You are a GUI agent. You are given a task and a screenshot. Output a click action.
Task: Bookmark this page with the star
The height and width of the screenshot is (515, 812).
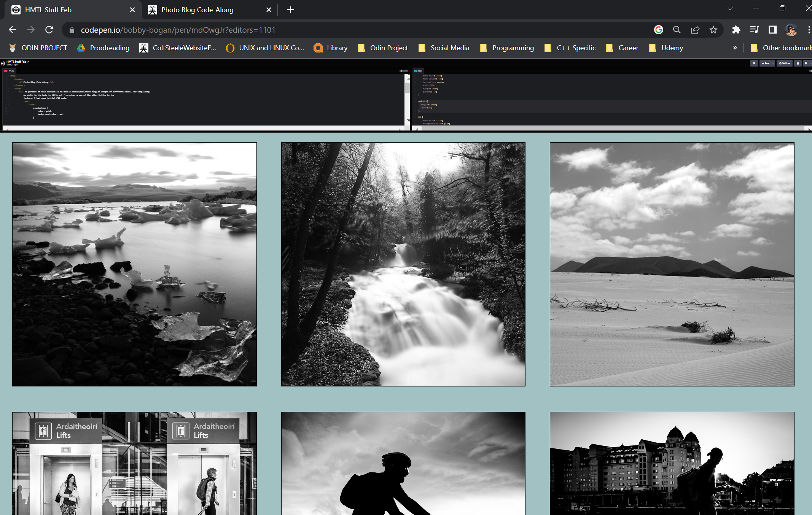713,30
